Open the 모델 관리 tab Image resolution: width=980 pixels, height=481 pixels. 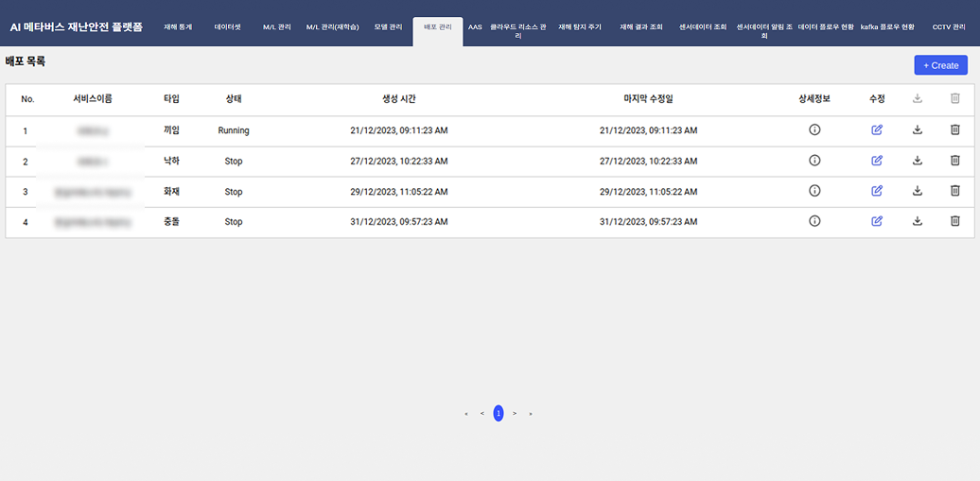click(388, 27)
